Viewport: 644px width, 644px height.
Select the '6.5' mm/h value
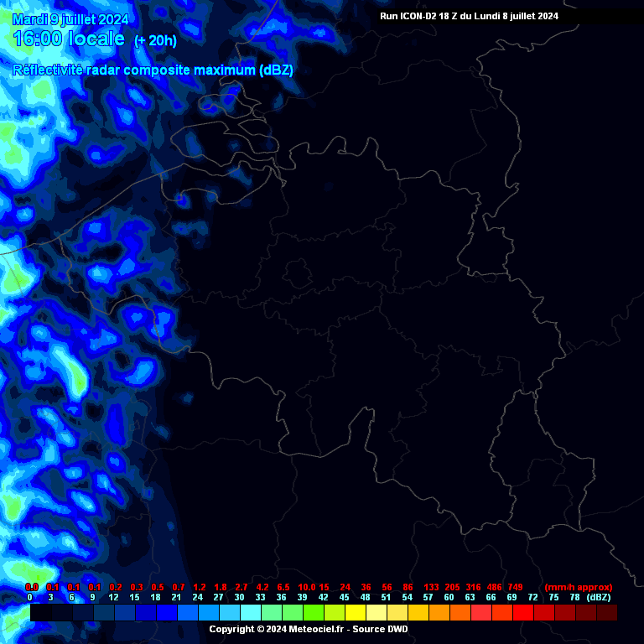coord(283,587)
